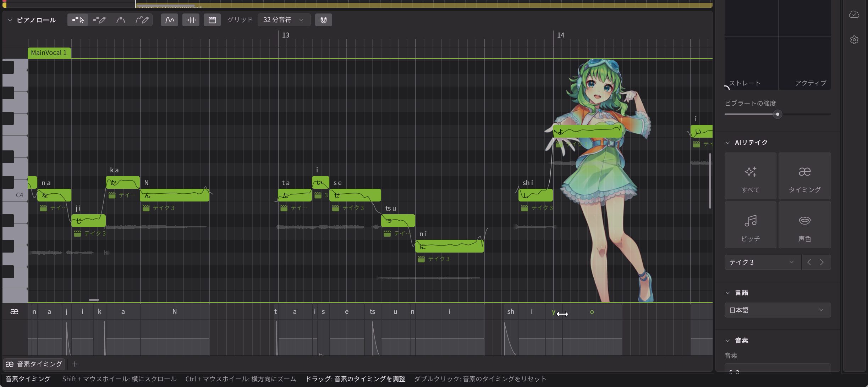Image resolution: width=868 pixels, height=387 pixels.
Task: Select the よ note
Action: (x=587, y=131)
